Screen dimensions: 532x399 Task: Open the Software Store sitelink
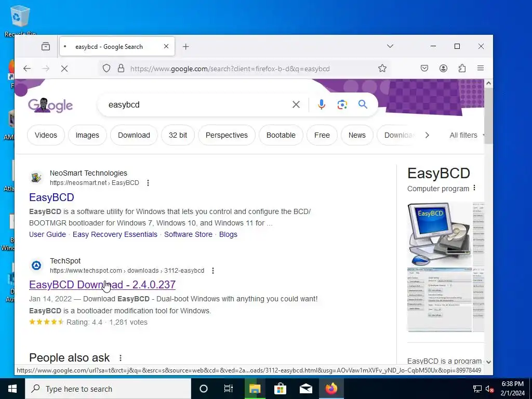tap(188, 234)
